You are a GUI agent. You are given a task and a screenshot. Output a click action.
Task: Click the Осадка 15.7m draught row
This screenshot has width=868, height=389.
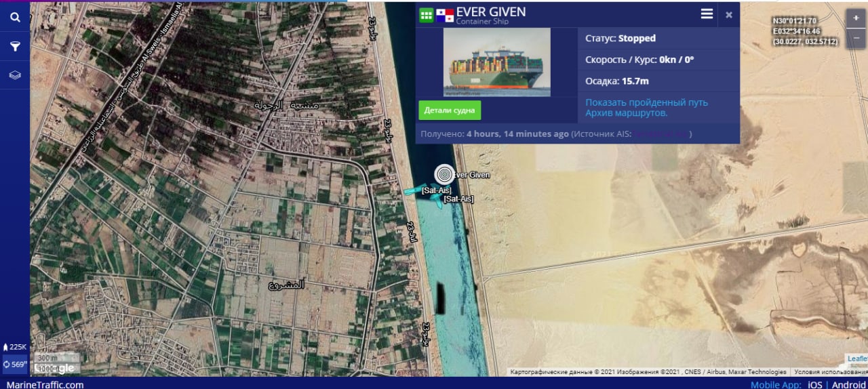[x=658, y=81]
